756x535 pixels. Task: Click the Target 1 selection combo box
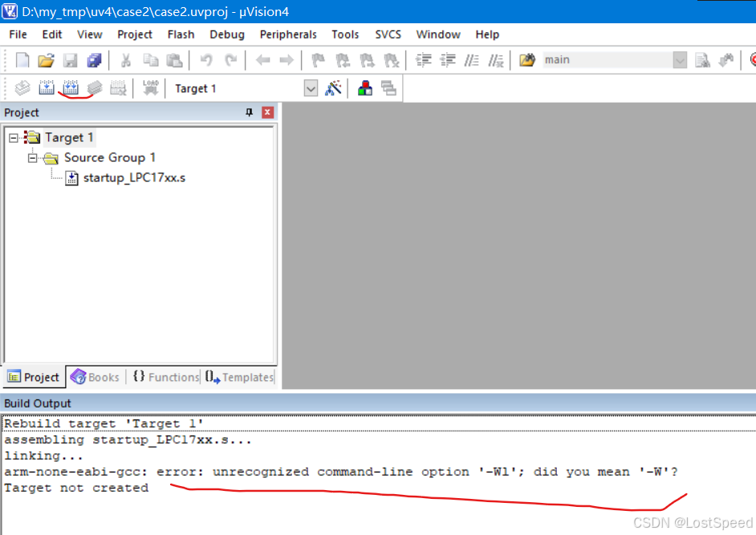coord(245,89)
